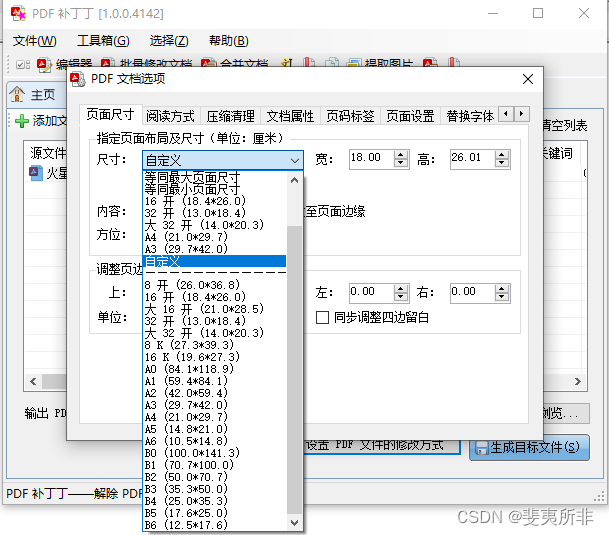The width and height of the screenshot is (609, 535).
Task: Choose A1 (59.4*84.1) size
Action: tap(215, 381)
